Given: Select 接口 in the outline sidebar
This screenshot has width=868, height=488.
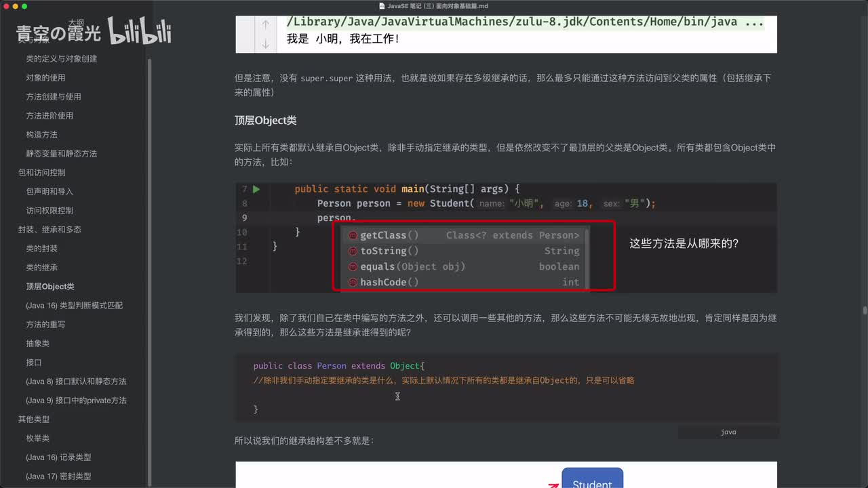Looking at the screenshot, I should pyautogui.click(x=34, y=363).
